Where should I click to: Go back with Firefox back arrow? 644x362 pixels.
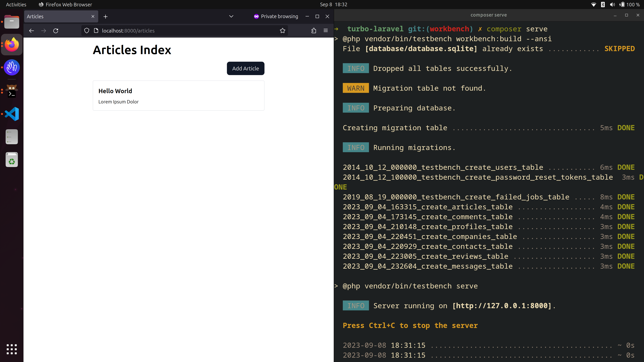pyautogui.click(x=32, y=31)
